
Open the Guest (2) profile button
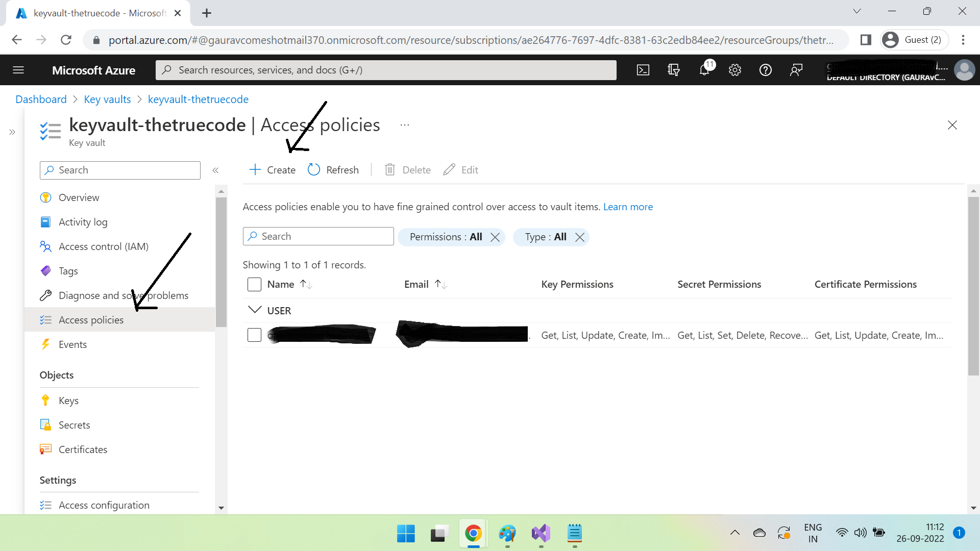click(x=914, y=40)
